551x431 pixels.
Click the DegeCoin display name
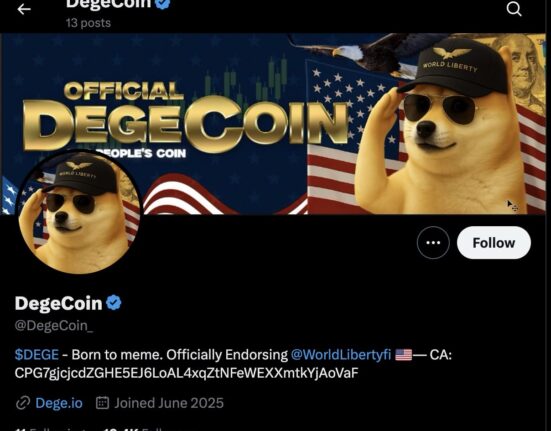coord(58,303)
